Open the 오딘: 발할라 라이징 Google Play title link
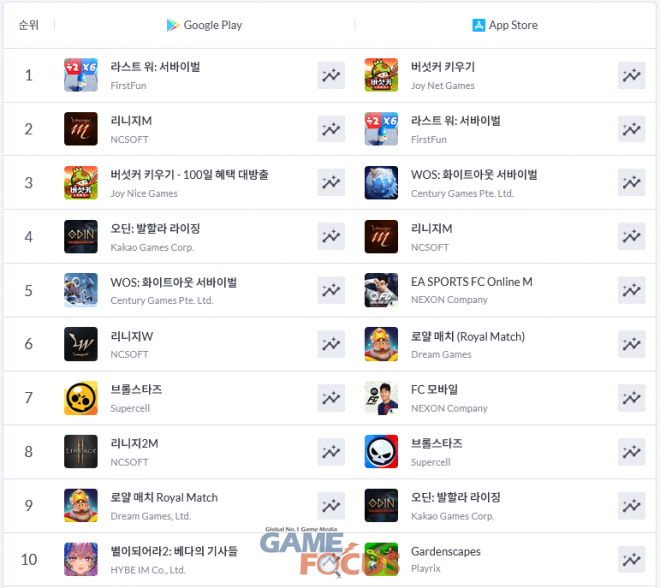Screen dimensions: 660x588 click(155, 229)
